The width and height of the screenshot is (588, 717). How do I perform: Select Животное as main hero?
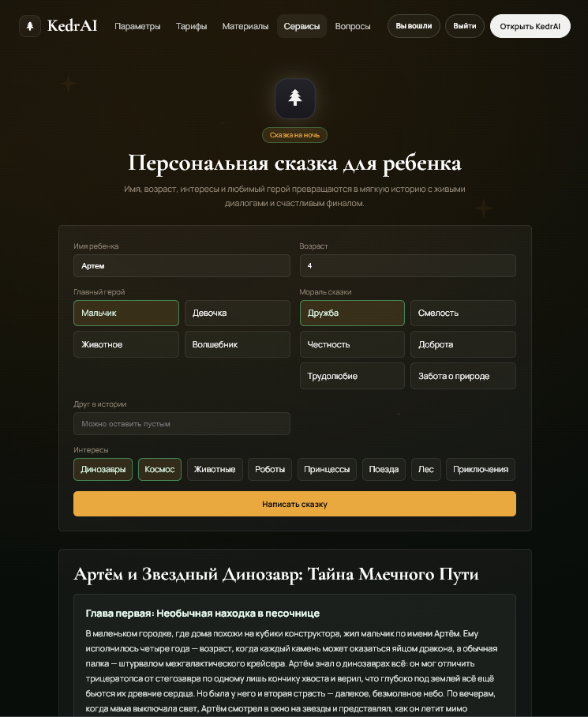click(x=126, y=344)
